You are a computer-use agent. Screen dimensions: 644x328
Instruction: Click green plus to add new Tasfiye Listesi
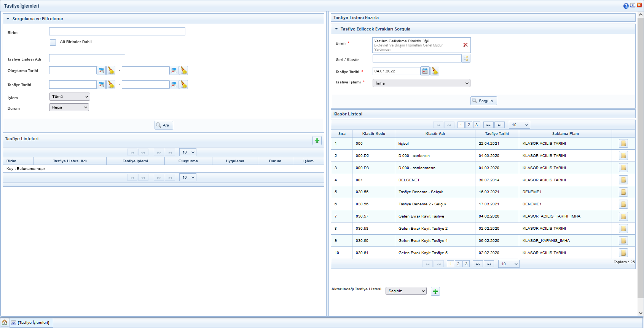point(317,141)
